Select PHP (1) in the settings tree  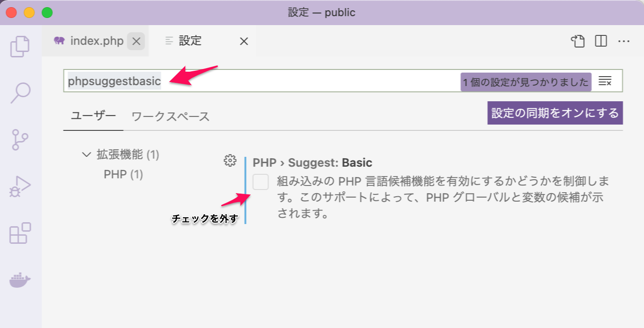(123, 174)
